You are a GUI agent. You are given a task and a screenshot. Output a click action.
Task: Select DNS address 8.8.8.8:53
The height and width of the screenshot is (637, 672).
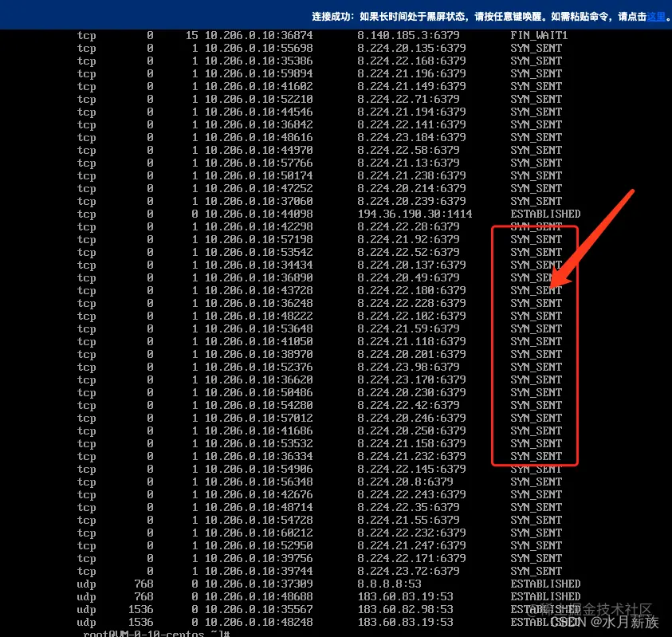click(390, 584)
